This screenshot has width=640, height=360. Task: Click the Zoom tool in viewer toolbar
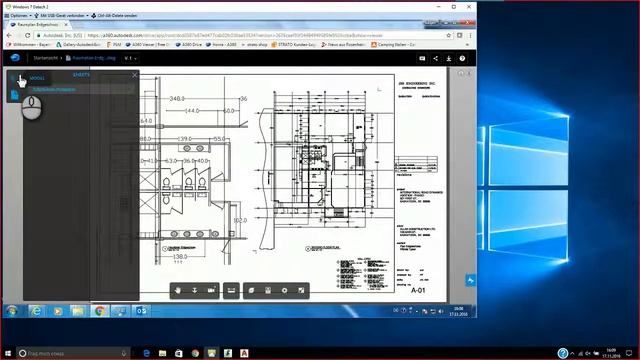[x=194, y=290]
